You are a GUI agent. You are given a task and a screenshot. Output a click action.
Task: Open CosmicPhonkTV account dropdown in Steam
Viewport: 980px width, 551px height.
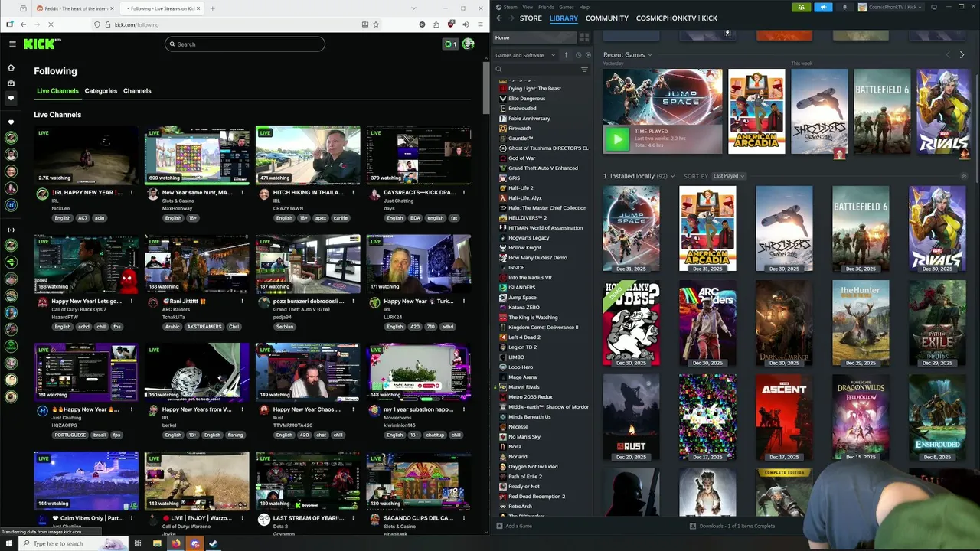tap(890, 7)
